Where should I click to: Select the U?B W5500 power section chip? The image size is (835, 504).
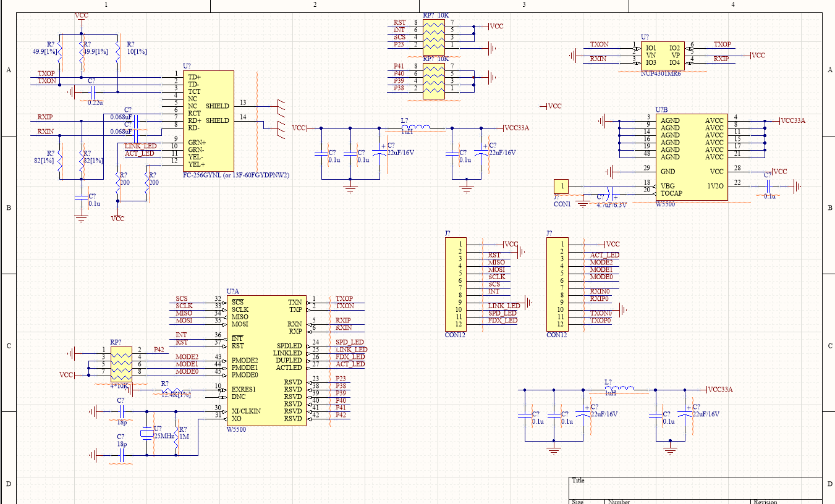point(692,156)
